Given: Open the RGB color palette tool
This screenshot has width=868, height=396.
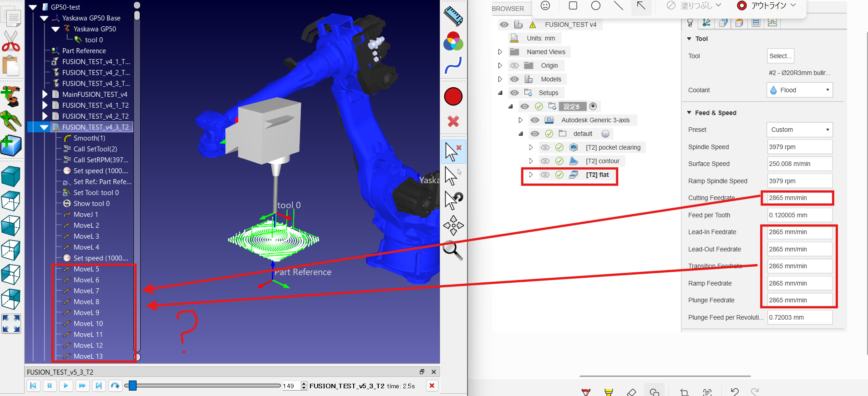Looking at the screenshot, I should [453, 42].
